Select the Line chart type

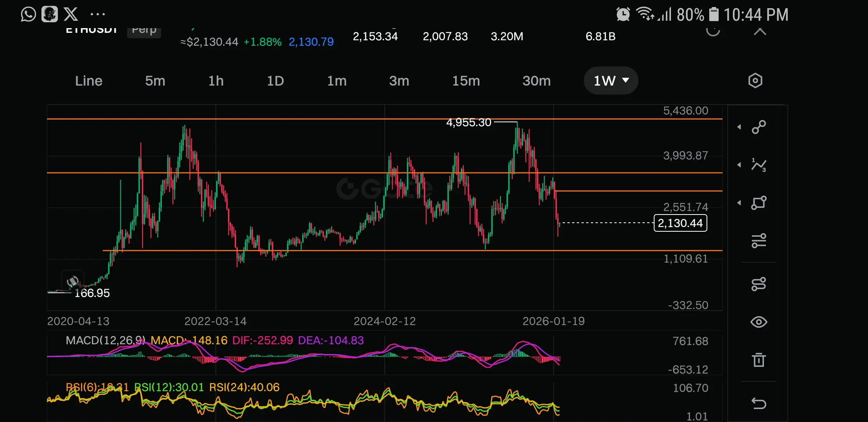(x=89, y=81)
